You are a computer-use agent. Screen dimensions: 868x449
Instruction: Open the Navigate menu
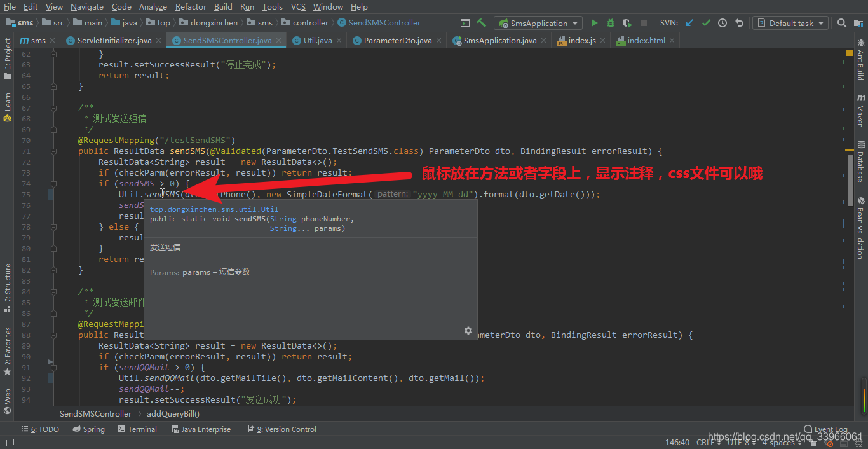87,6
